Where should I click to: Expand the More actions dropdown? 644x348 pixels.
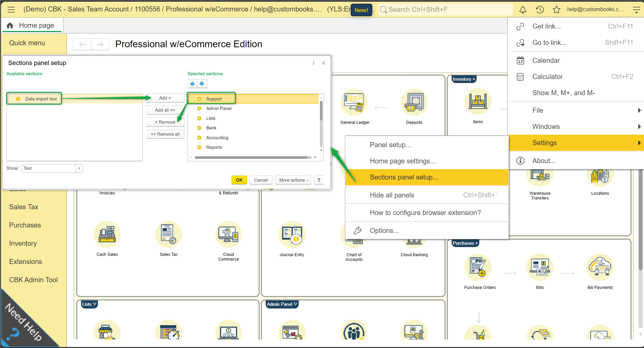294,180
